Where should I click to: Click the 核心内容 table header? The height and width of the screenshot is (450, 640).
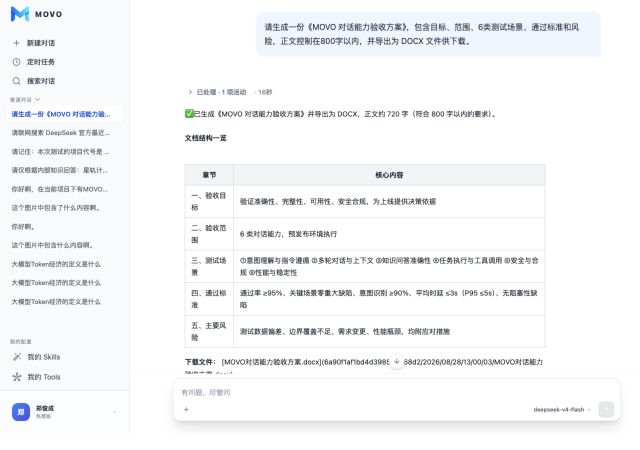tap(389, 175)
